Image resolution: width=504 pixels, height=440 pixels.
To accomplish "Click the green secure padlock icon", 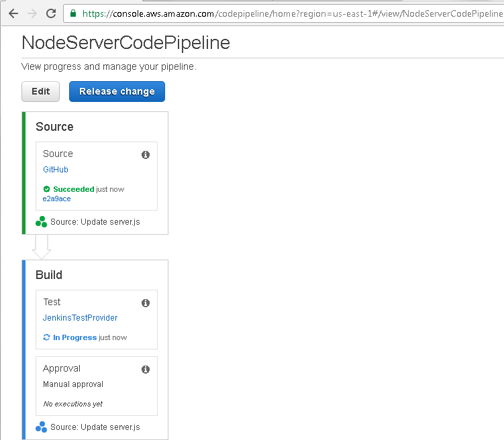I will (73, 13).
